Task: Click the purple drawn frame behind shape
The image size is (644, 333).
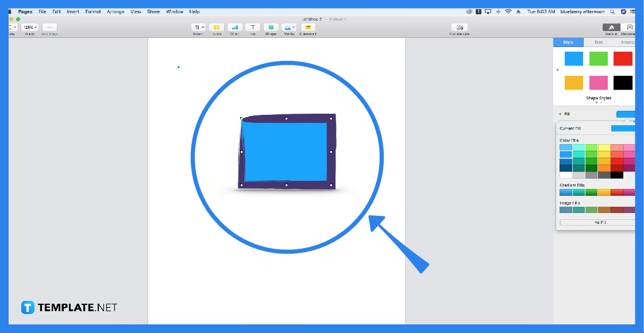Action: (332, 135)
